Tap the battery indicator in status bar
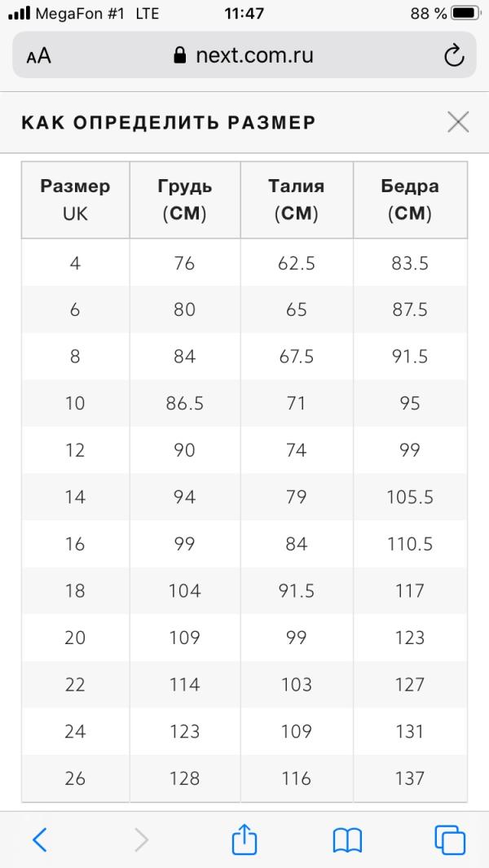Viewport: 489px width, 868px height. pyautogui.click(x=465, y=13)
